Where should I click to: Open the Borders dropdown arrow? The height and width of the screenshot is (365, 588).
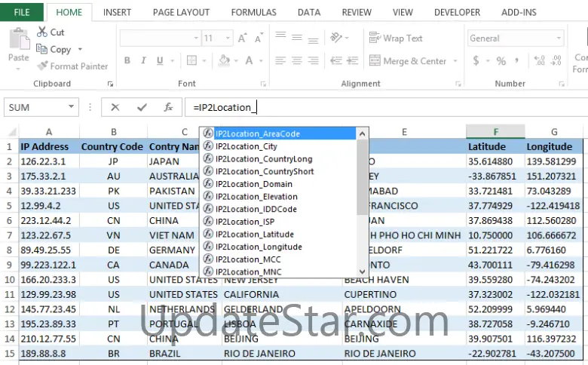point(204,60)
